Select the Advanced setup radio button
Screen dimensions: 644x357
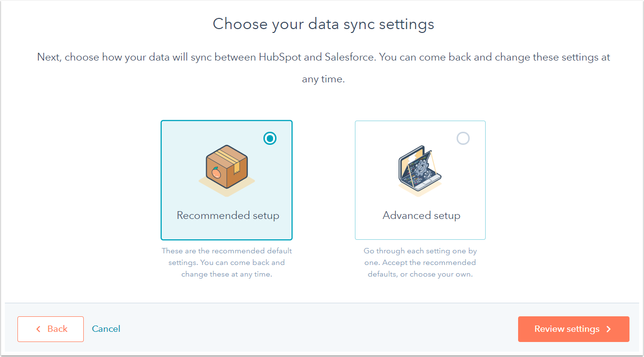point(463,139)
